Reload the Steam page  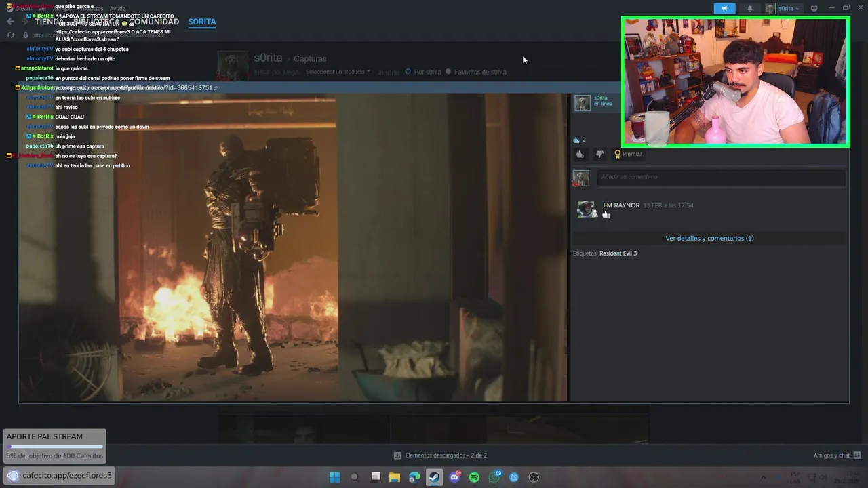10,35
